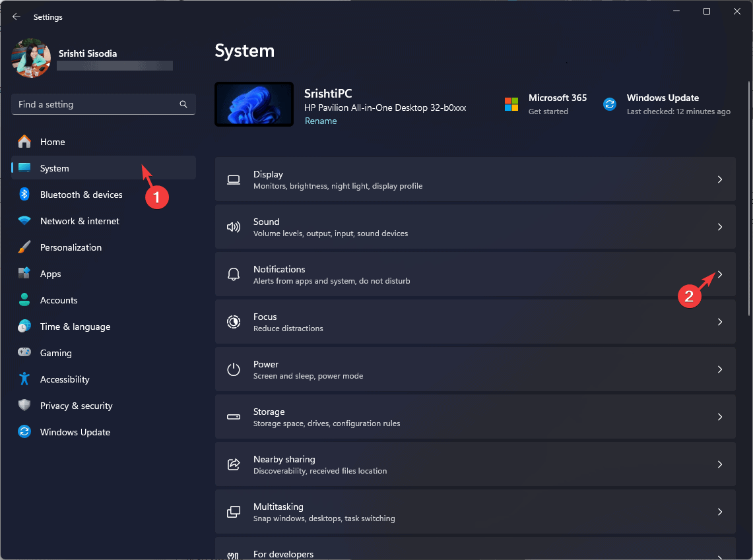
Task: Click in Find a setting field
Action: click(103, 104)
